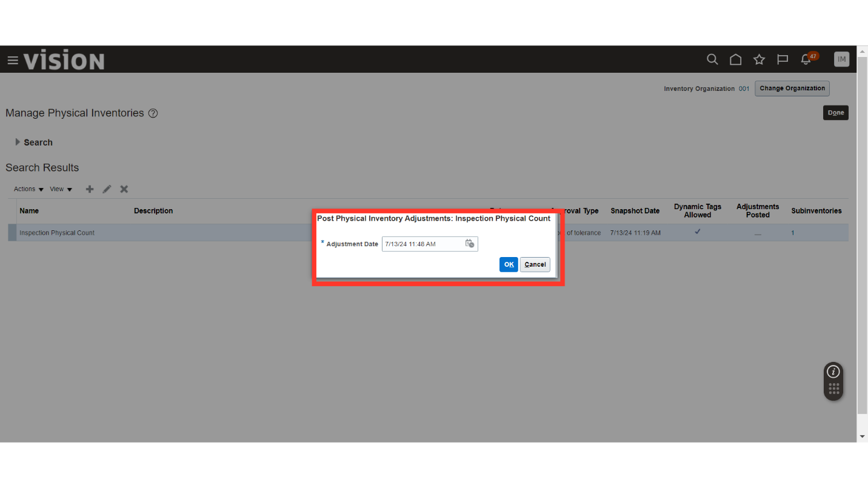Click the guide grid dots icon
Image resolution: width=868 pixels, height=488 pixels.
[833, 389]
